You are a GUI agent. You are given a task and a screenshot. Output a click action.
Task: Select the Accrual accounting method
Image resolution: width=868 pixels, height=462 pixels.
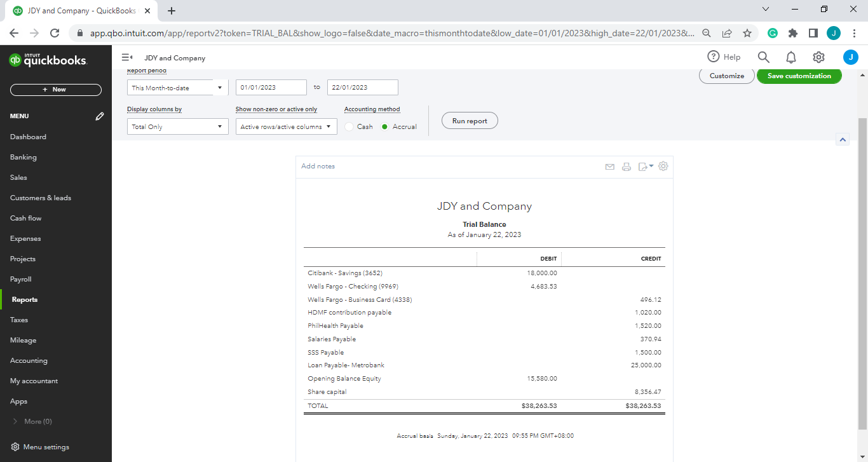384,127
